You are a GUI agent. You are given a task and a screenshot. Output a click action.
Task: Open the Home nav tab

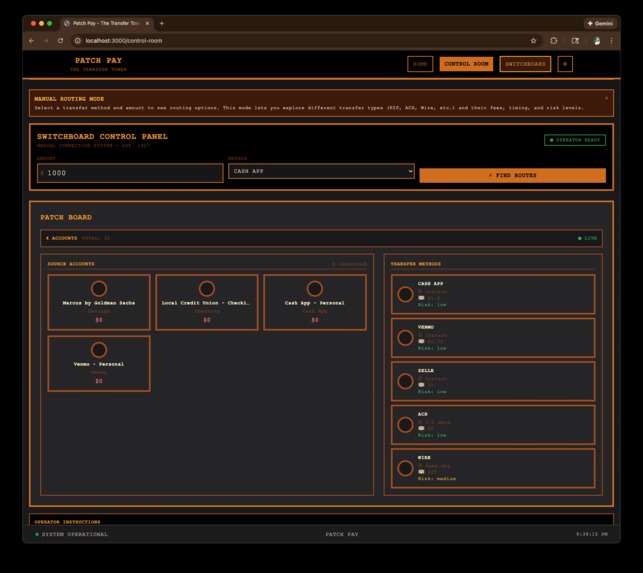click(x=420, y=64)
